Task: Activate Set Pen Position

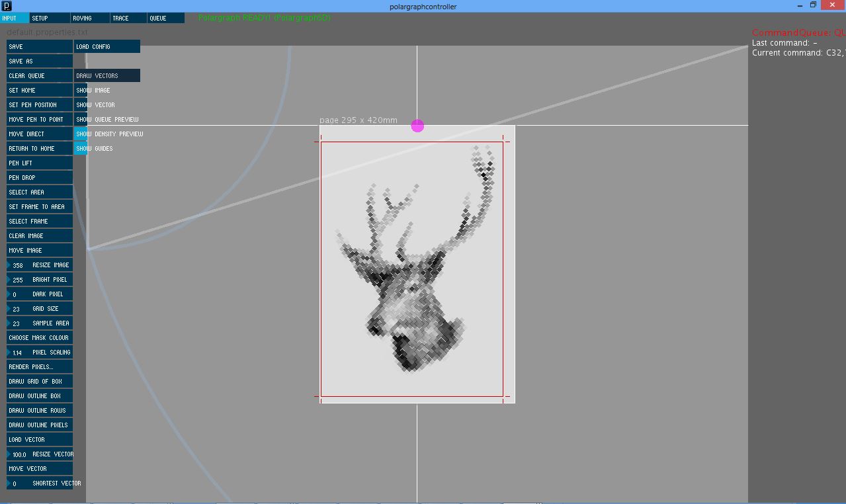Action: pyautogui.click(x=40, y=105)
